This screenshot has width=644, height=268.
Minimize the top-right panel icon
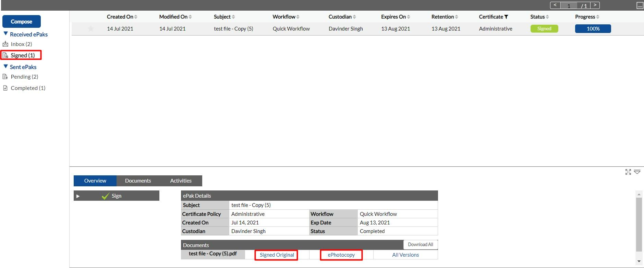coord(640,5)
